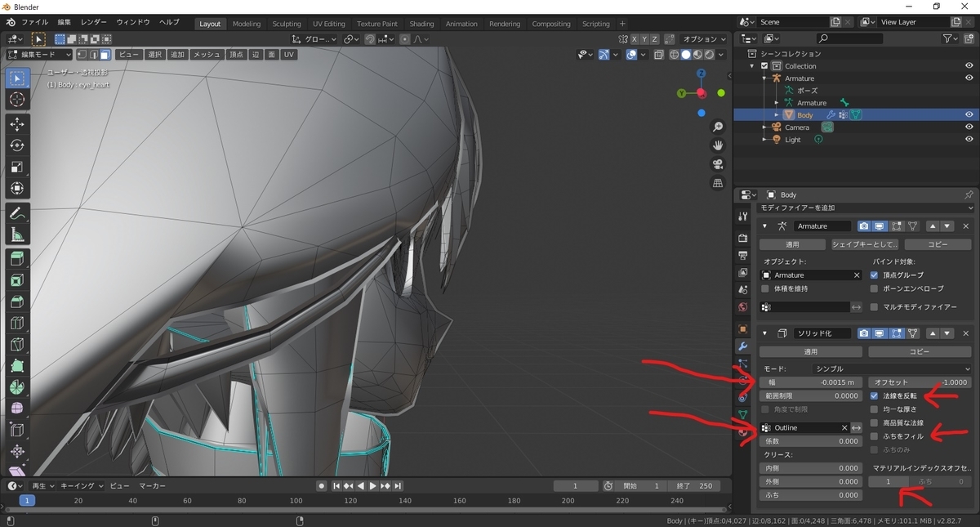Select the Select Box tool in the viewport toolbar
This screenshot has height=527, width=980.
tap(17, 78)
